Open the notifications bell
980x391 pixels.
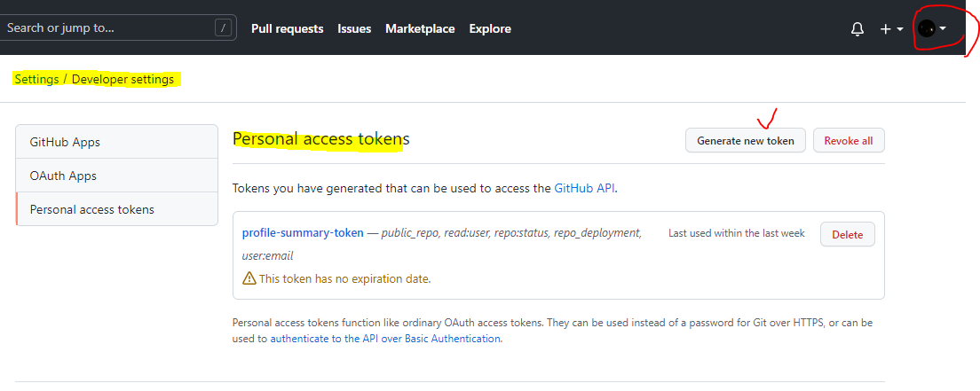[x=857, y=28]
